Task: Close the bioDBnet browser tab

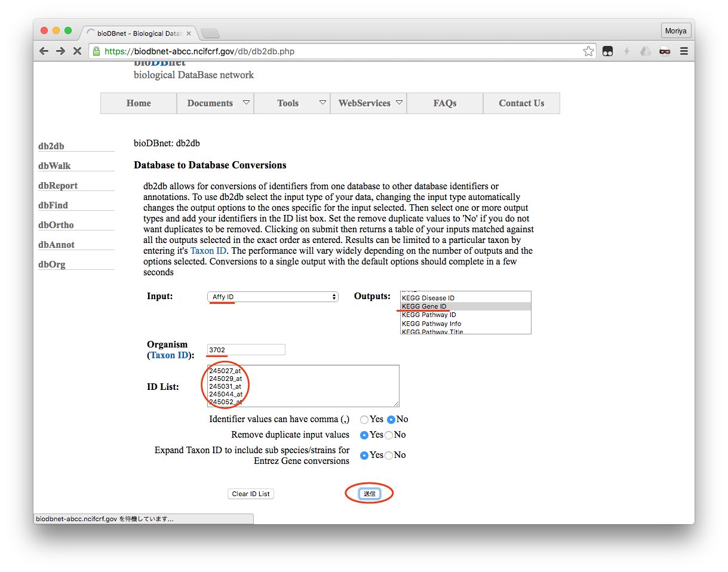Action: (x=189, y=33)
